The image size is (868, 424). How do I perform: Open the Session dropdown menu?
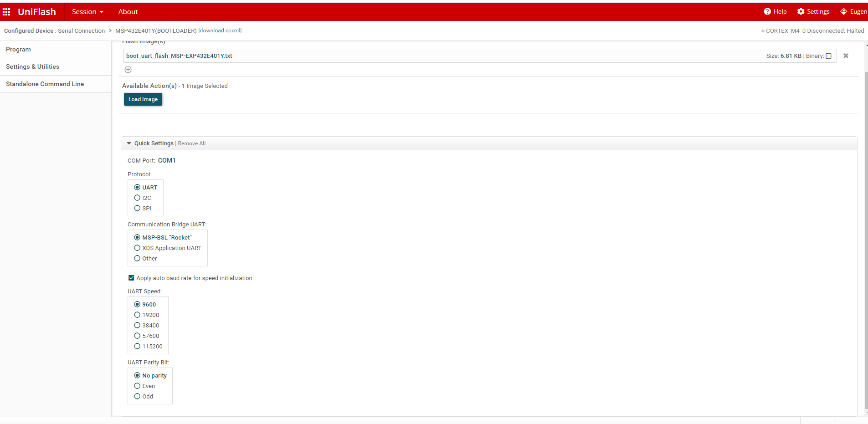87,12
